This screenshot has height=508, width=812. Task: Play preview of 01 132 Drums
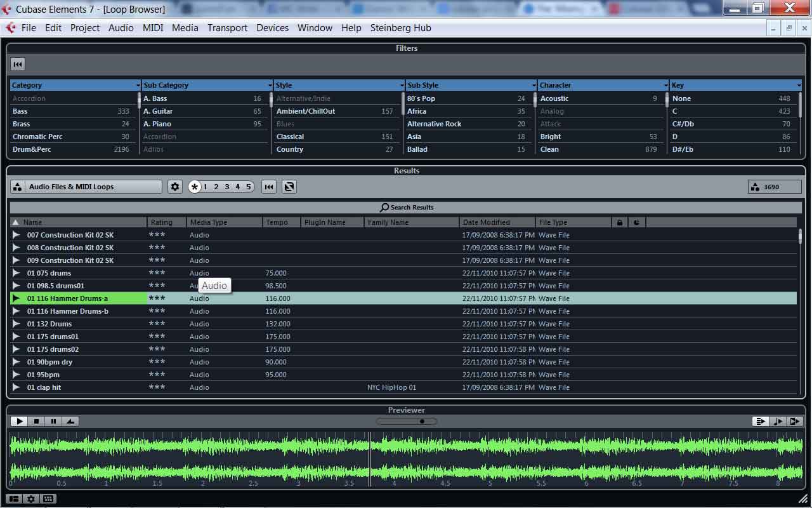[16, 324]
